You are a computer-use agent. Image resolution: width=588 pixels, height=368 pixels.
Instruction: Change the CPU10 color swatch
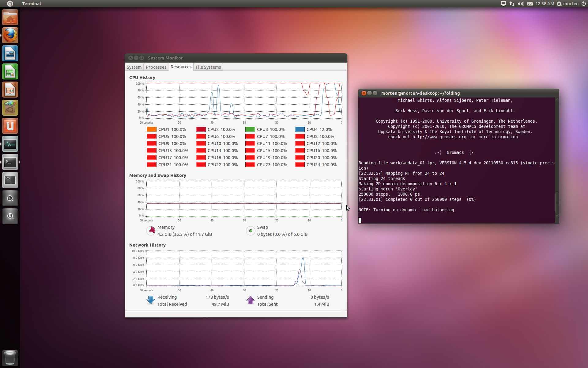[201, 144]
